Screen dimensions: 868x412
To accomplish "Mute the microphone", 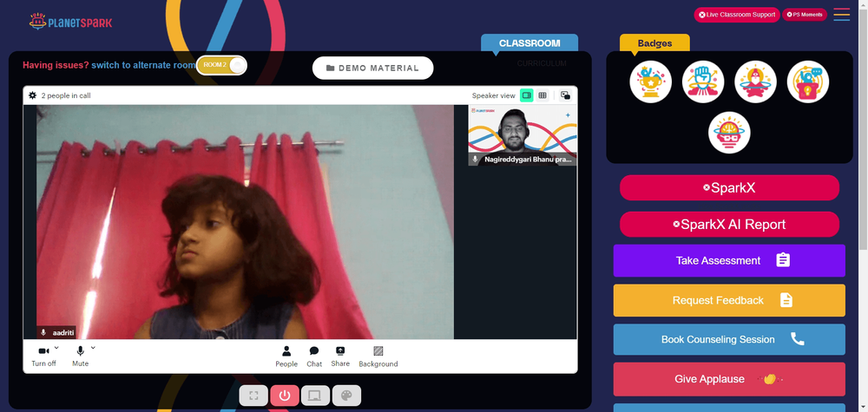I will click(80, 356).
